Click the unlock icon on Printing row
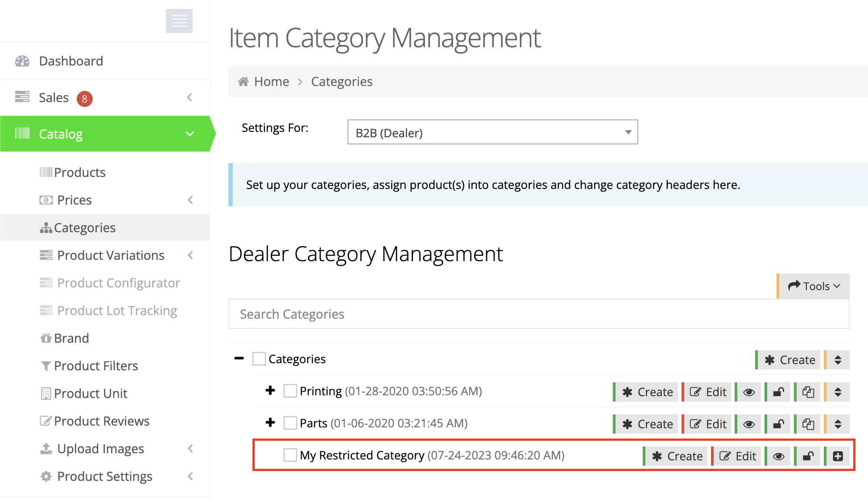 [778, 392]
